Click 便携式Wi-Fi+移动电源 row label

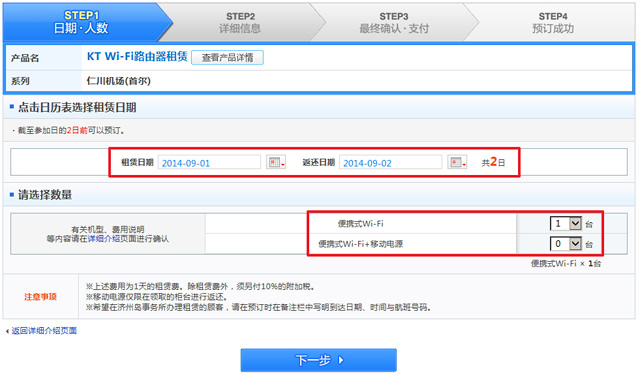coord(361,244)
